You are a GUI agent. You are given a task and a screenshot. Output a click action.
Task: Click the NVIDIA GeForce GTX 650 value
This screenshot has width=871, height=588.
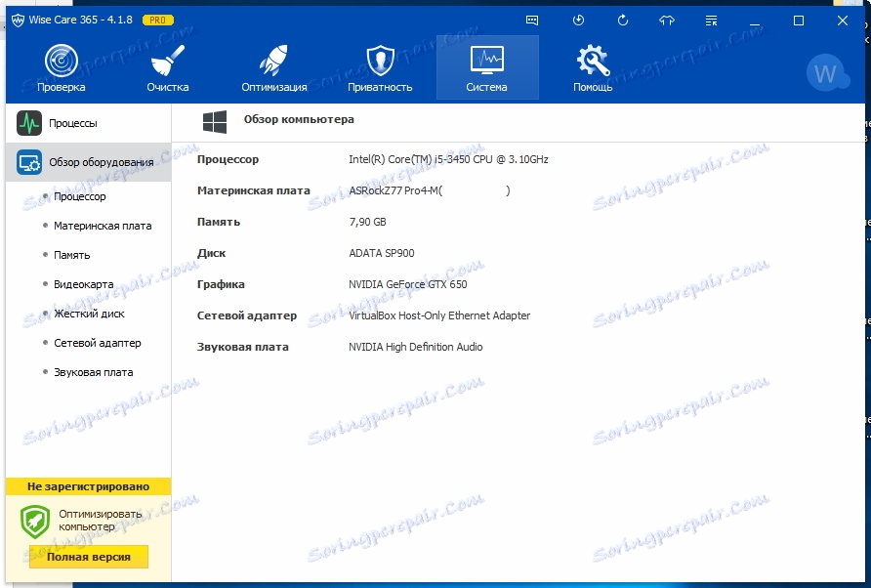[x=408, y=284]
